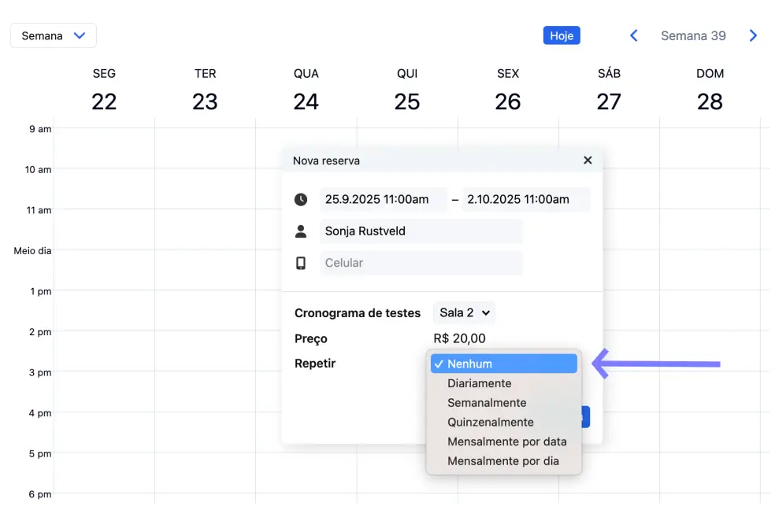Image resolution: width=775 pixels, height=532 pixels.
Task: Open the Semana view dropdown
Action: click(x=54, y=35)
